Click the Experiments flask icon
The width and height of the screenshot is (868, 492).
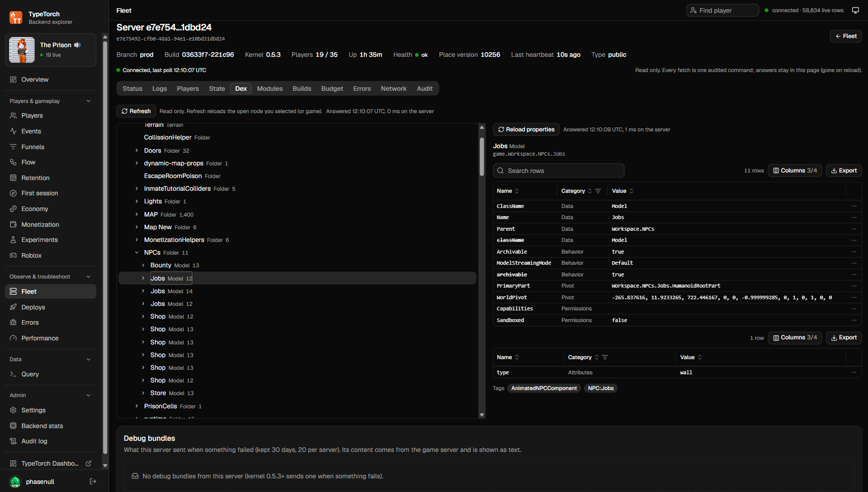tap(13, 240)
